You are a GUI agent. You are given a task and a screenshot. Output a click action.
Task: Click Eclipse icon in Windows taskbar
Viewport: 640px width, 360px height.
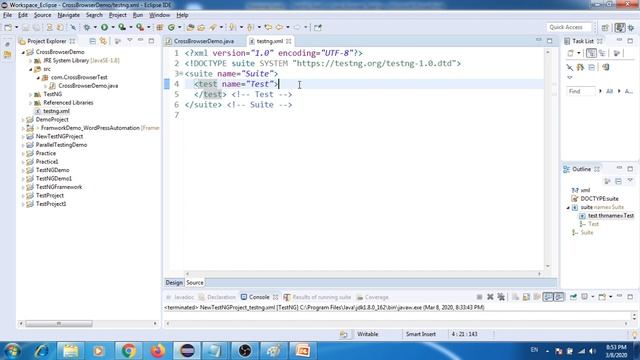[187, 351]
